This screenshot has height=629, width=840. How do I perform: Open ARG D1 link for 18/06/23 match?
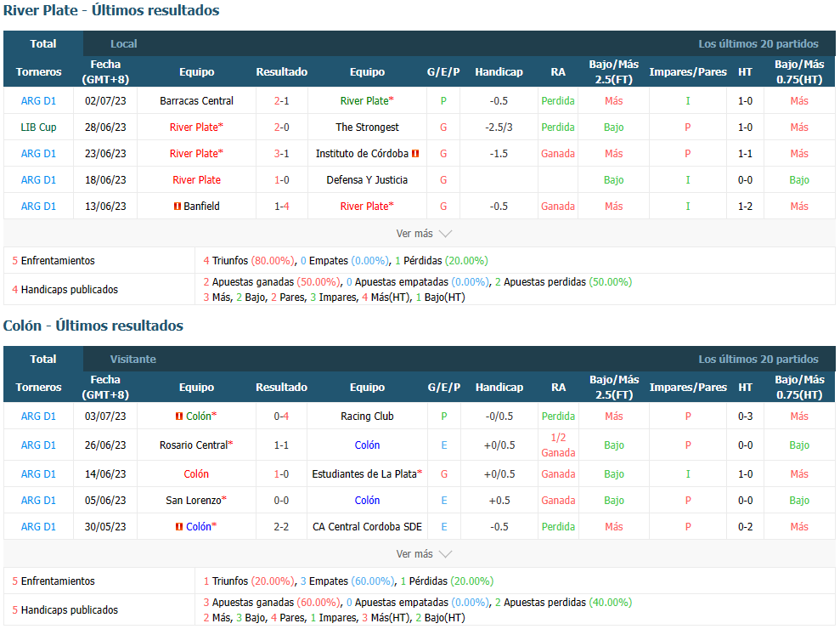coord(38,179)
